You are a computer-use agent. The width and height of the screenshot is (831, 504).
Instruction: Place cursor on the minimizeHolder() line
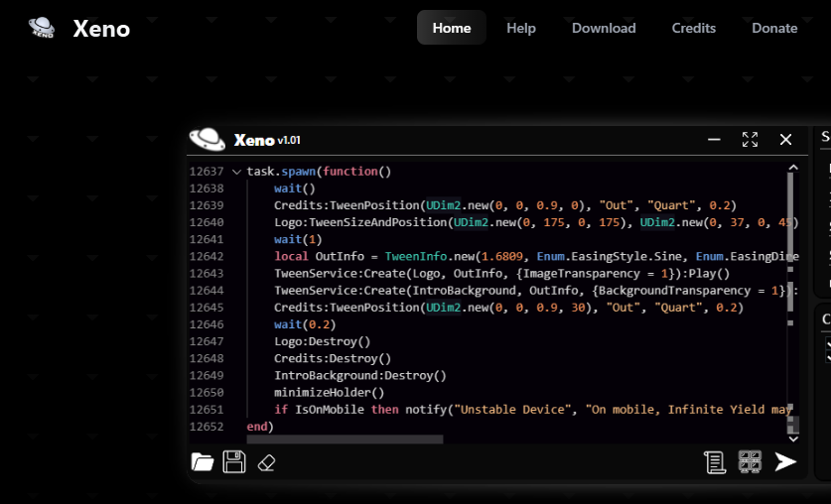coord(329,392)
